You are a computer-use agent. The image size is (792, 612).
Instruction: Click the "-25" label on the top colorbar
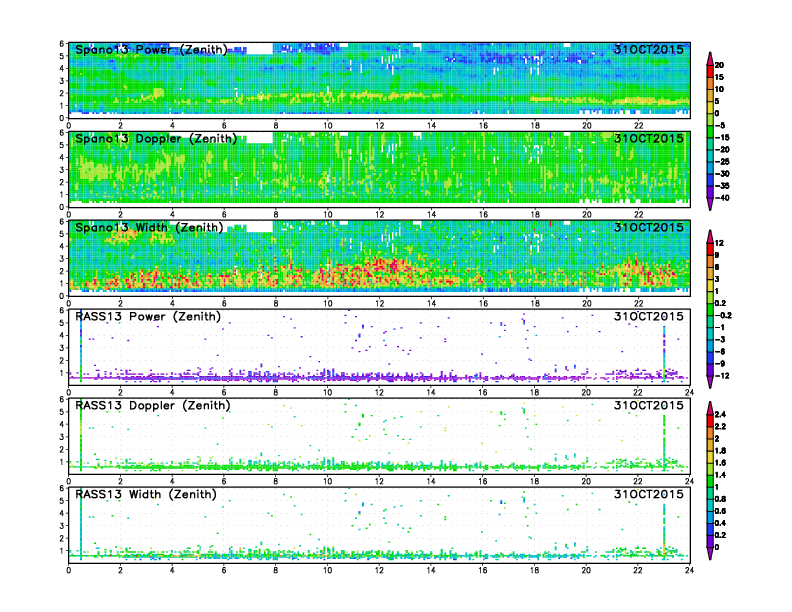pyautogui.click(x=722, y=162)
